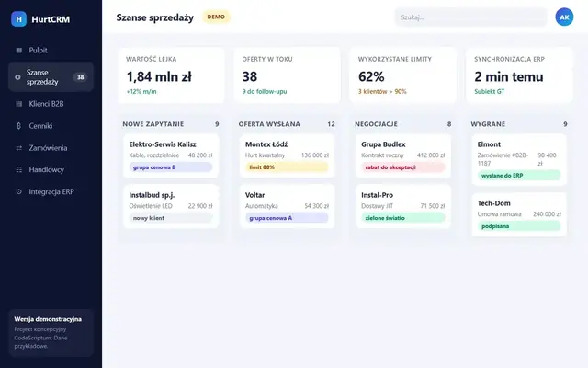Click the 38 badge in sidebar
This screenshot has height=368, width=588.
coord(80,77)
